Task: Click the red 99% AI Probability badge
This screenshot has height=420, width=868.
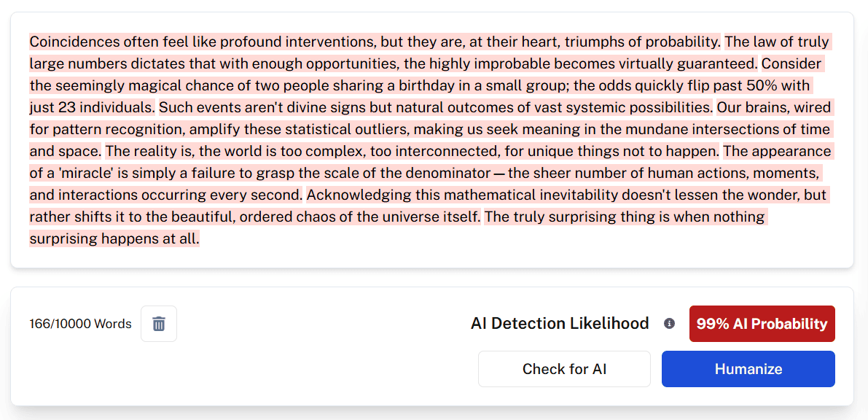Action: tap(762, 324)
